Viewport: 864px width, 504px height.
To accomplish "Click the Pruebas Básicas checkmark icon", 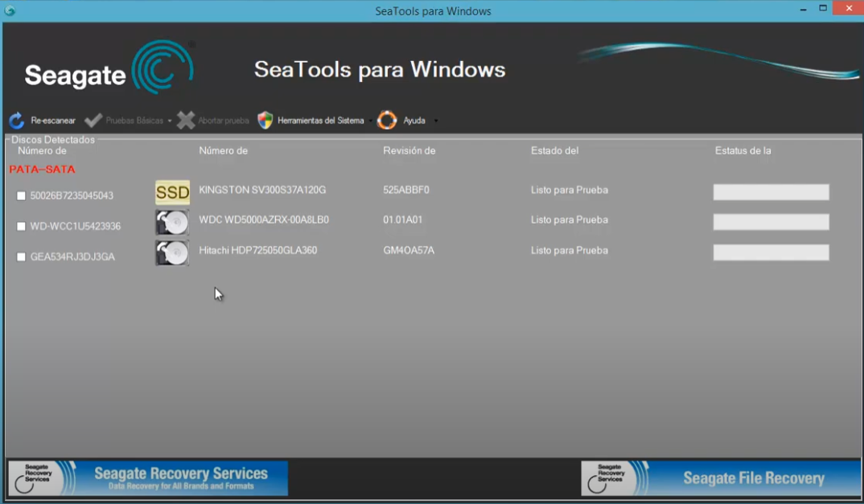I will tap(93, 121).
